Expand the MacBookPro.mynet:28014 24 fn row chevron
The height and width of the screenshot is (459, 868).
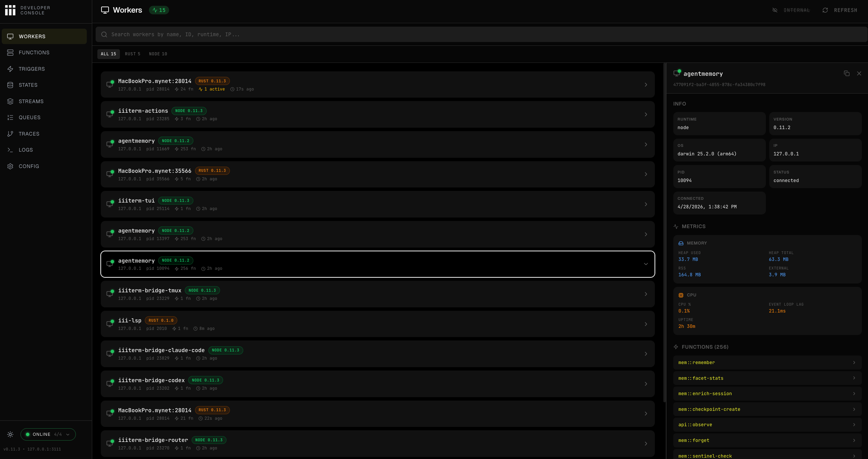pyautogui.click(x=646, y=85)
